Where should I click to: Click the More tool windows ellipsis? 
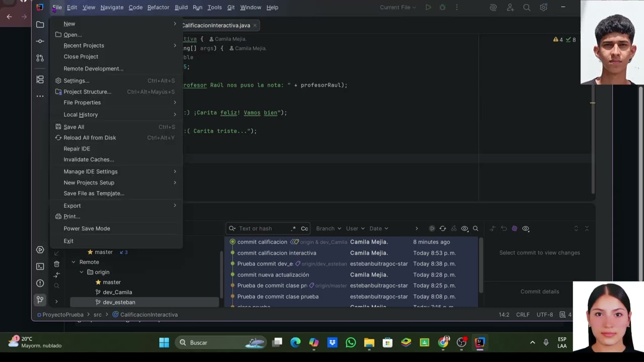(40, 96)
